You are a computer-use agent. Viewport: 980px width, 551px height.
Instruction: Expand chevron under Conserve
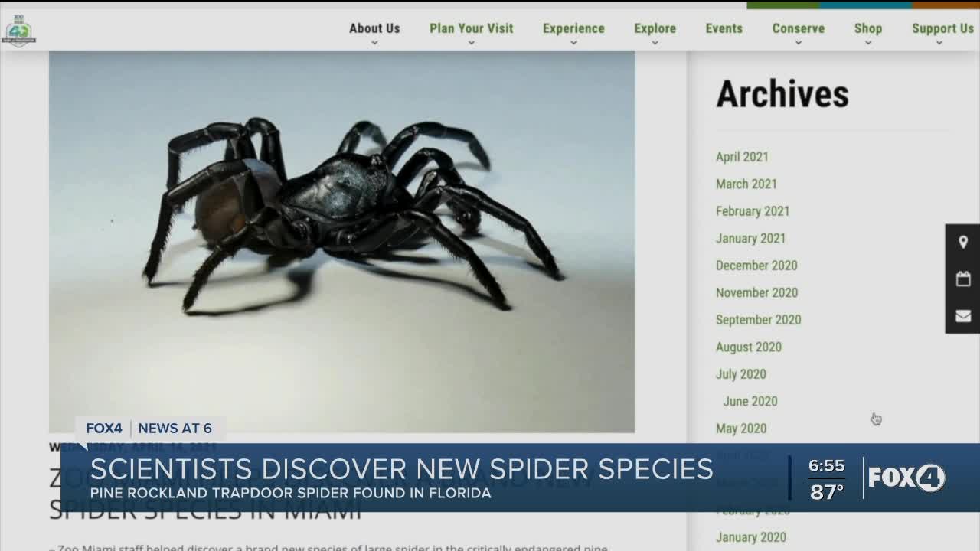798,43
